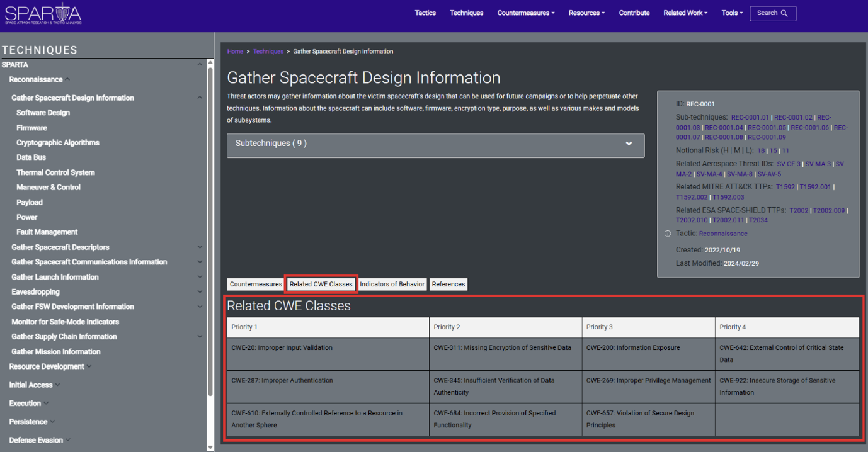Image resolution: width=868 pixels, height=452 pixels.
Task: Click the Priority 4 column header
Action: click(x=787, y=327)
